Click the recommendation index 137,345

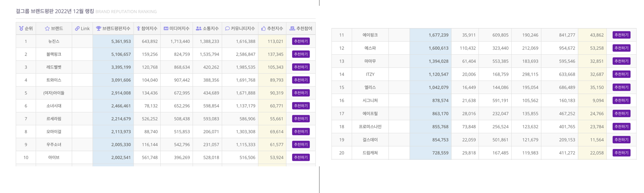click(x=276, y=54)
